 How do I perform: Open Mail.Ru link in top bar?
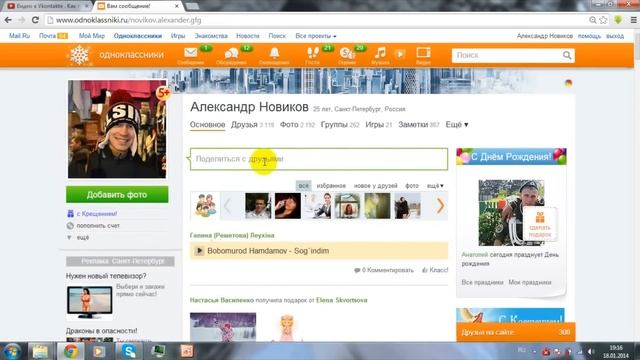(20, 36)
